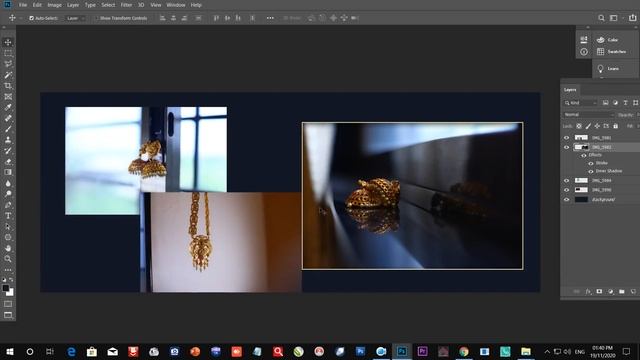Select the Ellipse shape tool
640x360 pixels.
8,237
